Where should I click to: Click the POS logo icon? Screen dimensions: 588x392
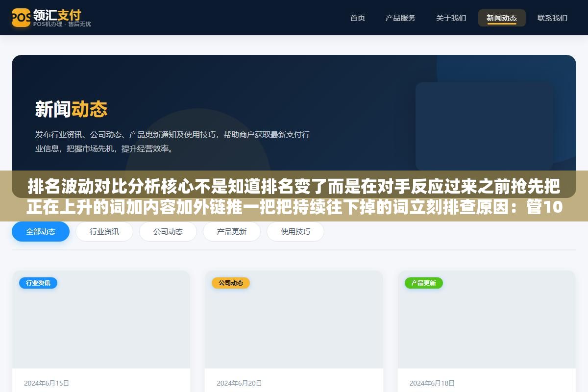point(21,18)
